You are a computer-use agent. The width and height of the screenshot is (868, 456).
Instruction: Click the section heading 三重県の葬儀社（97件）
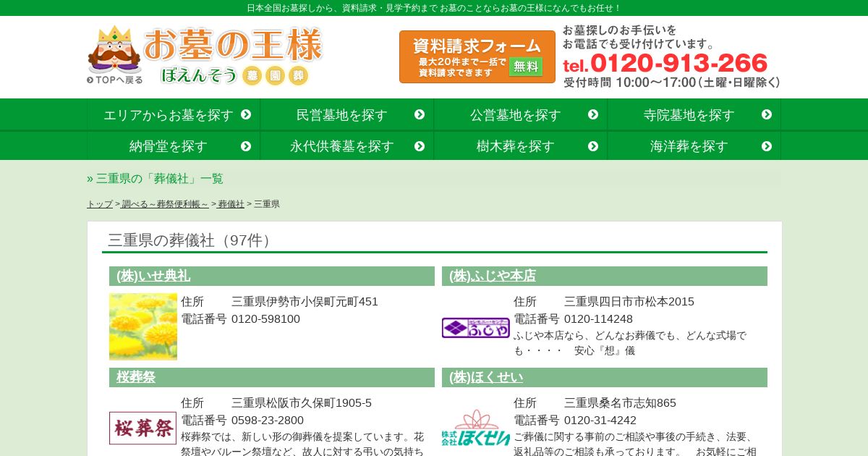coord(192,240)
